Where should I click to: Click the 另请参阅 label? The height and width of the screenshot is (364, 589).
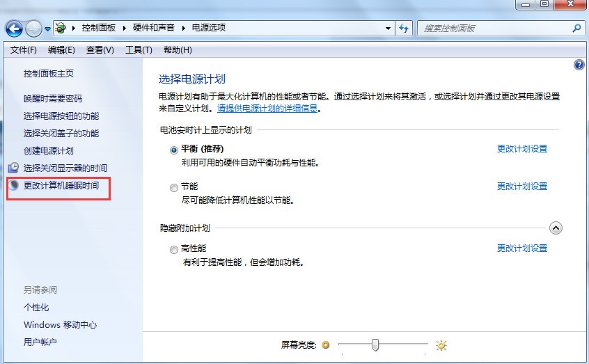click(x=40, y=290)
